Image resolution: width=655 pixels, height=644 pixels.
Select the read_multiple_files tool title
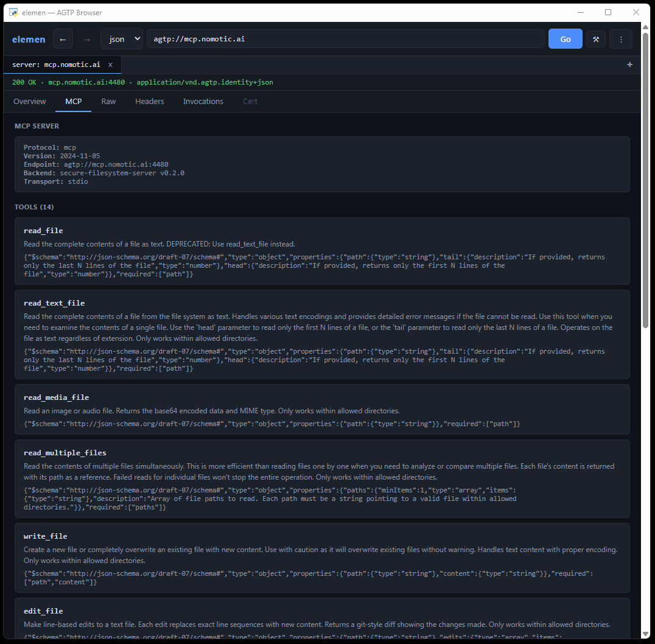point(65,453)
